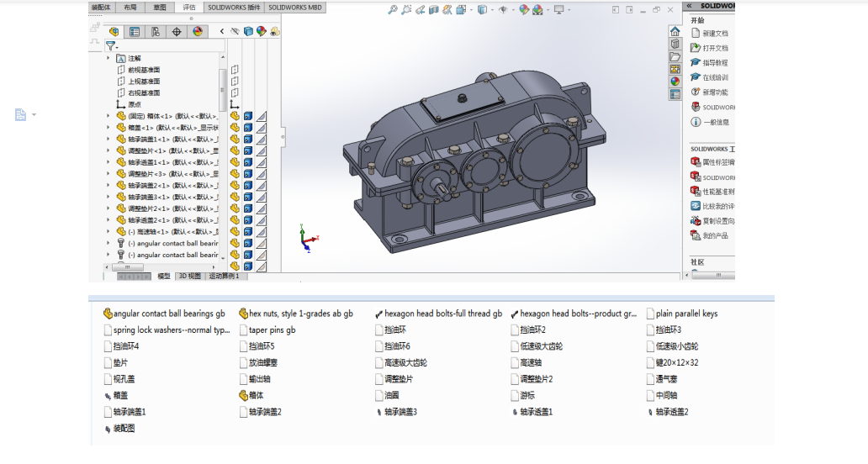
Task: Toggle transparency icon for 轴承端盖1<1> row
Action: tap(261, 140)
